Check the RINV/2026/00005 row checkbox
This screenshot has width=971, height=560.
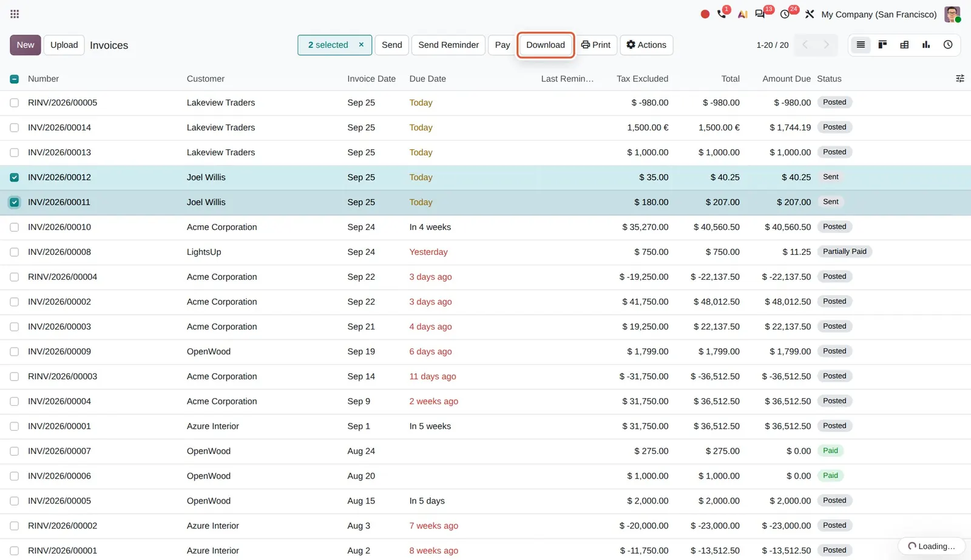[15, 103]
